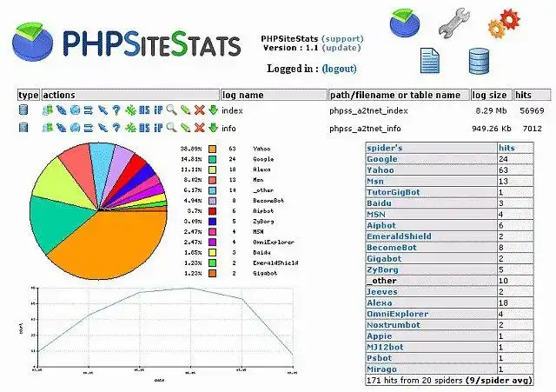Click the blue cursor arrow icon, index row
Viewport: 556px width, 392px height.
(103, 110)
